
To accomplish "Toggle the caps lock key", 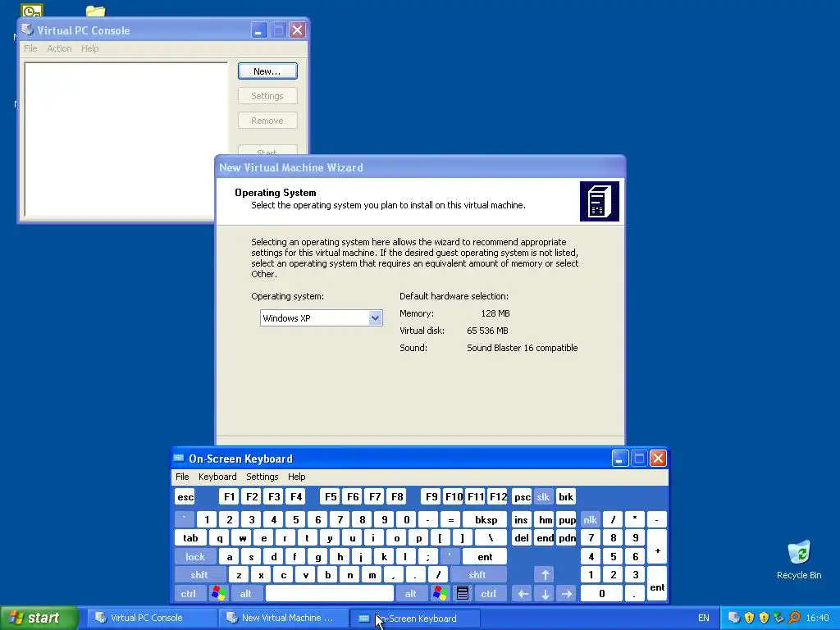I will tap(195, 557).
